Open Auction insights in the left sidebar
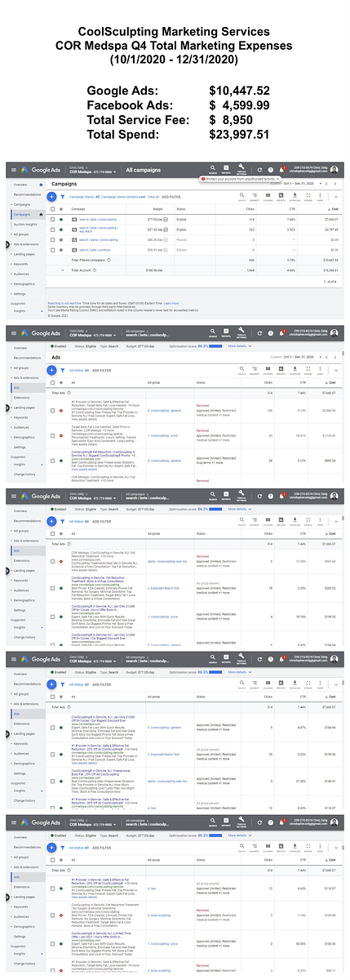Image resolution: width=350 pixels, height=980 pixels. (24, 224)
